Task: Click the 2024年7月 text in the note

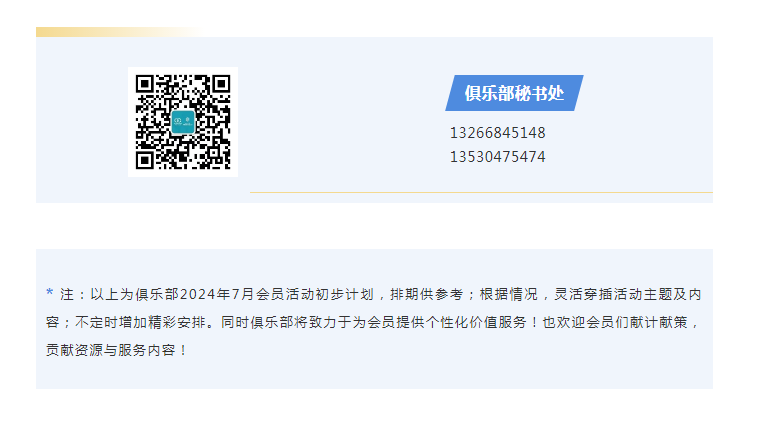Action: [218, 294]
